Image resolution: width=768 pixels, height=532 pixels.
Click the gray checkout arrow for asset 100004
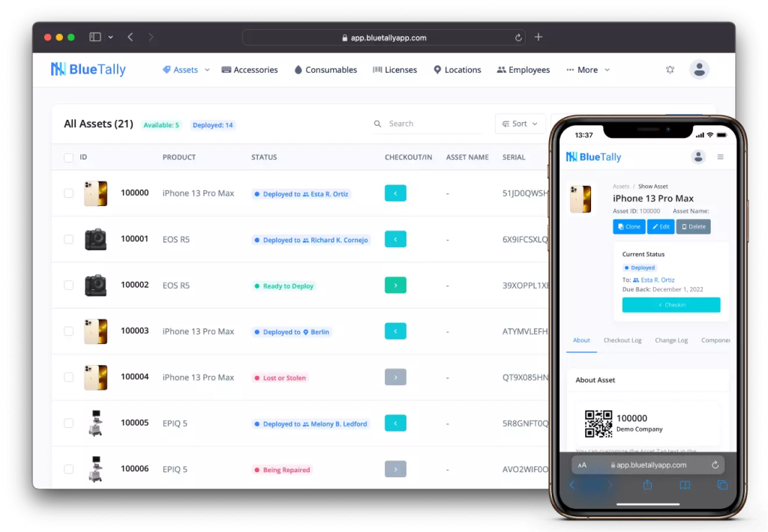click(x=395, y=378)
